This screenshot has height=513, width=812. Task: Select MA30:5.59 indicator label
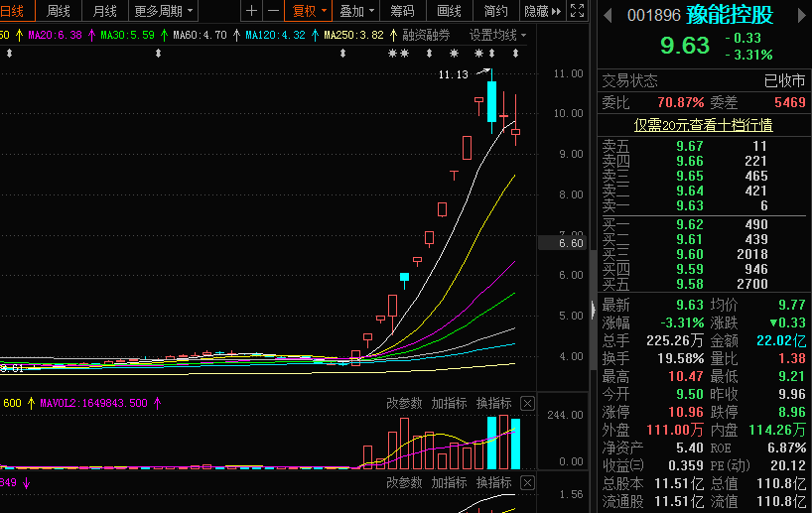click(x=127, y=35)
